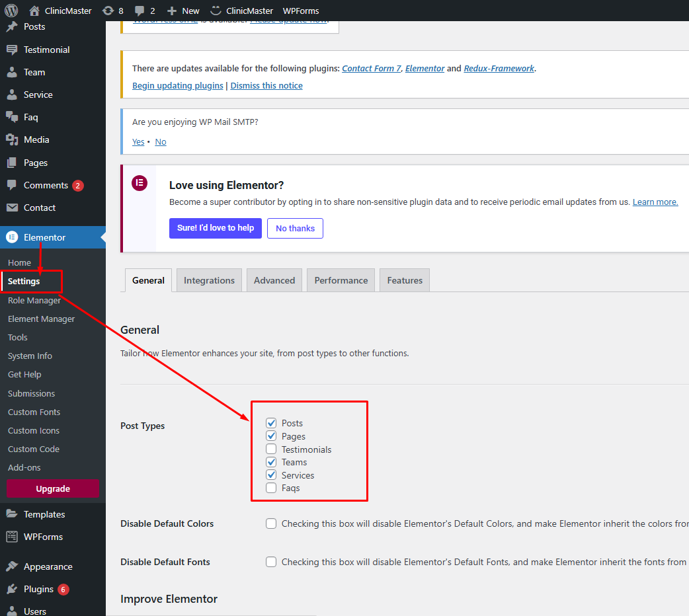
Task: Click the plus icon next to New
Action: point(172,11)
